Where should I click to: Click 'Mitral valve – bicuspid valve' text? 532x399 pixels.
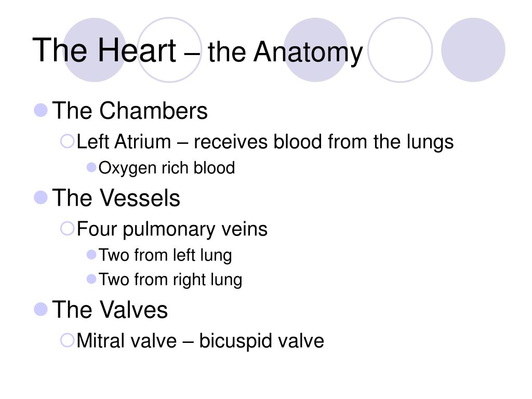[x=200, y=341]
